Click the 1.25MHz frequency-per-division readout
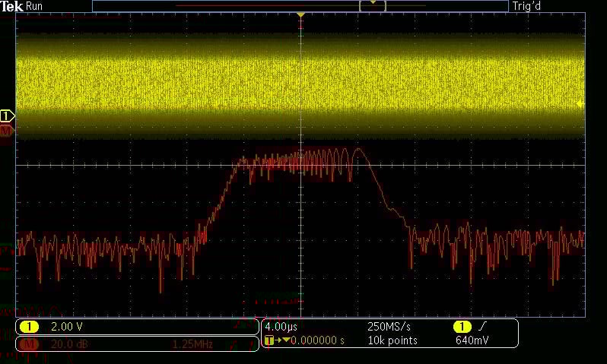Image resolution: width=607 pixels, height=364 pixels. click(192, 344)
